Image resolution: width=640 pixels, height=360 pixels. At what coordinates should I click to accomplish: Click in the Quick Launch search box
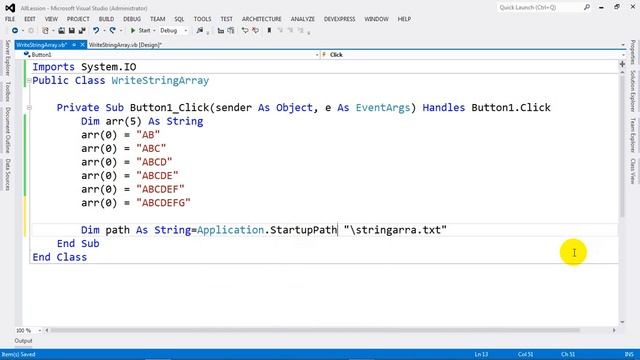(540, 7)
